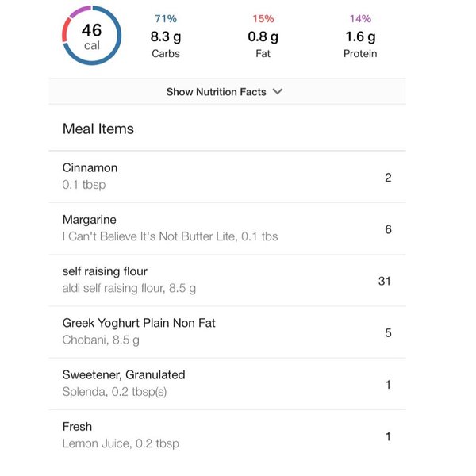Screen dimensions: 476x476
Task: Click the 71% Carbs macro value
Action: click(166, 36)
